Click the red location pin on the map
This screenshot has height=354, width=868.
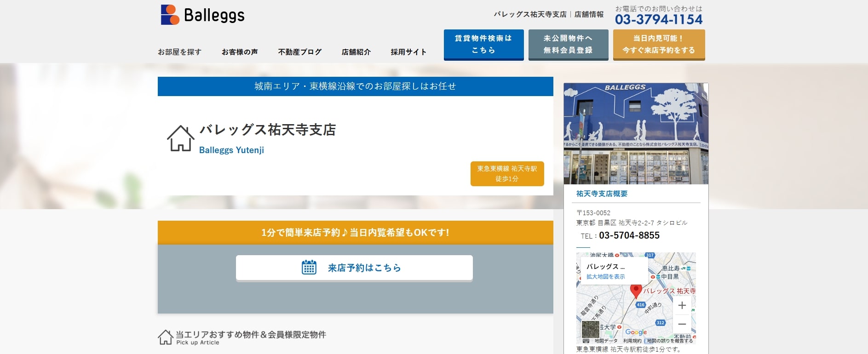click(x=636, y=291)
